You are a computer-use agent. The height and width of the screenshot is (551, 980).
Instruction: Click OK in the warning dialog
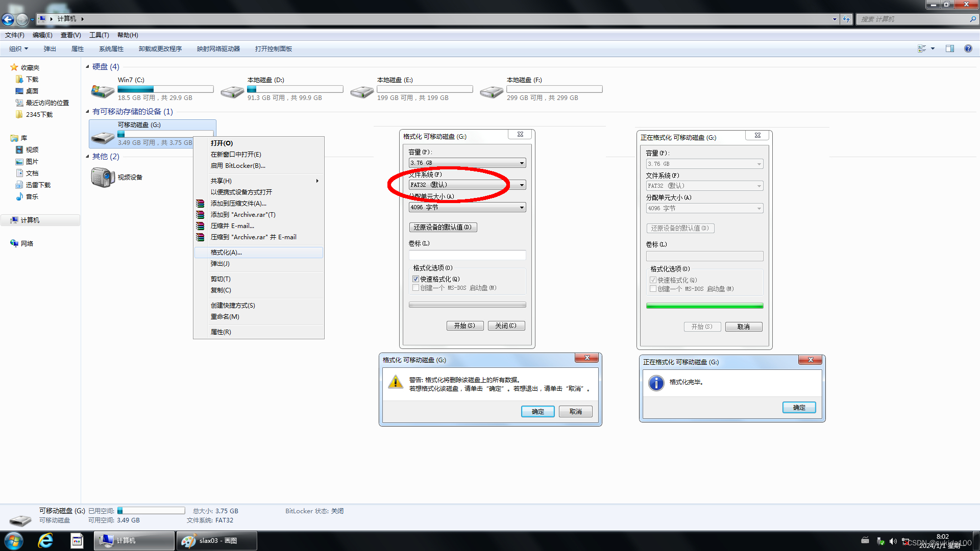click(537, 411)
